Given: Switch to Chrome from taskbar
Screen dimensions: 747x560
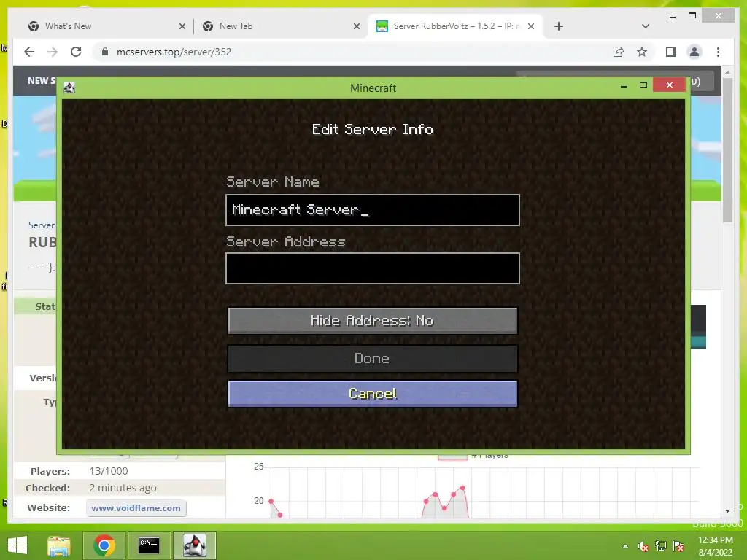Looking at the screenshot, I should (104, 545).
